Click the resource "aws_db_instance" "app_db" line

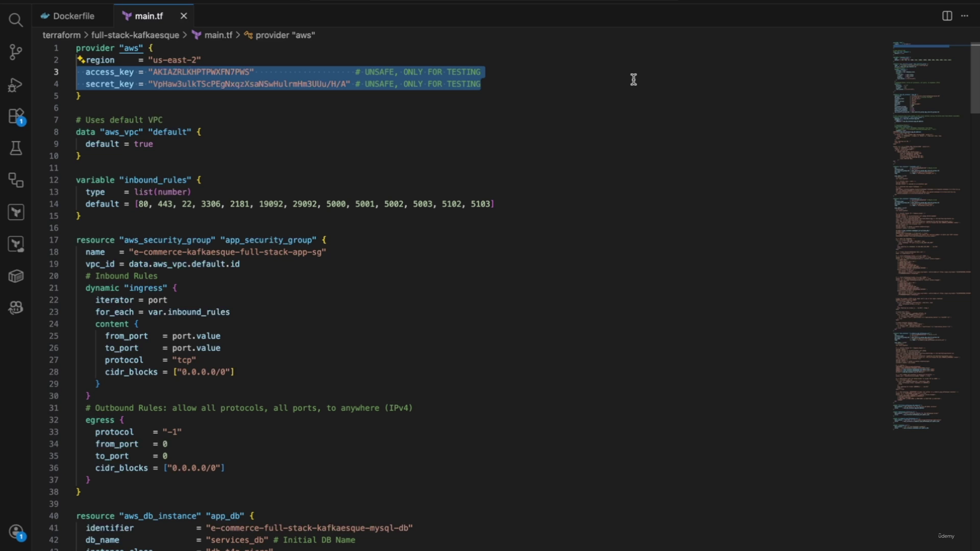point(165,516)
